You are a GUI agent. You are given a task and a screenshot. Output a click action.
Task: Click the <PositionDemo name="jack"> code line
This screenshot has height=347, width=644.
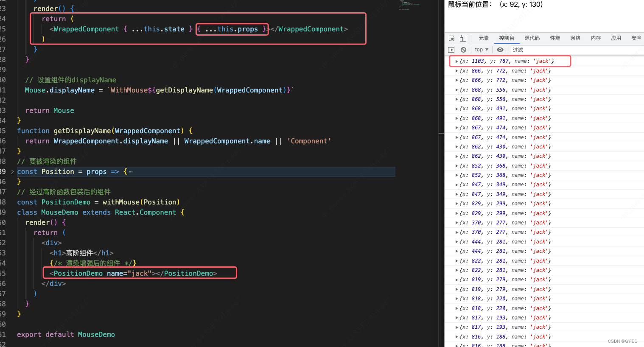tap(133, 273)
